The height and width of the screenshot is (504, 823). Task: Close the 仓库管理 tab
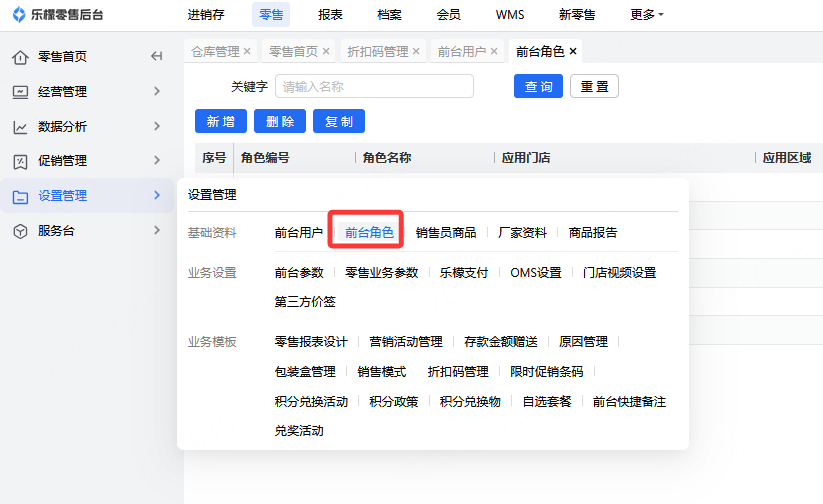tap(247, 51)
